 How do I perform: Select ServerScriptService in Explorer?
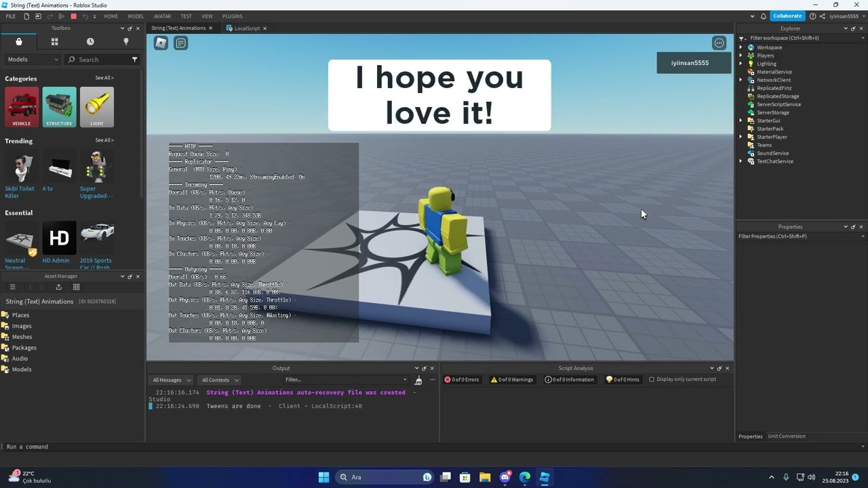(778, 104)
